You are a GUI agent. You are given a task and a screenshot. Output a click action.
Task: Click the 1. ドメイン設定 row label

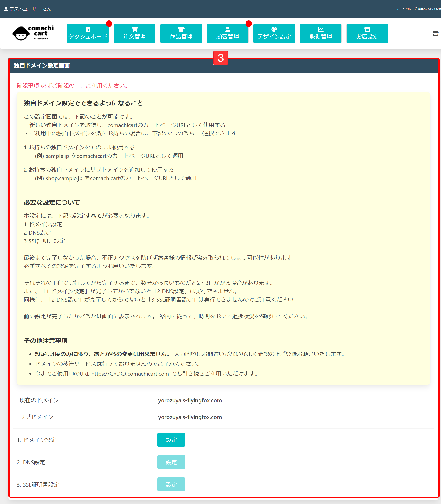[x=37, y=440]
